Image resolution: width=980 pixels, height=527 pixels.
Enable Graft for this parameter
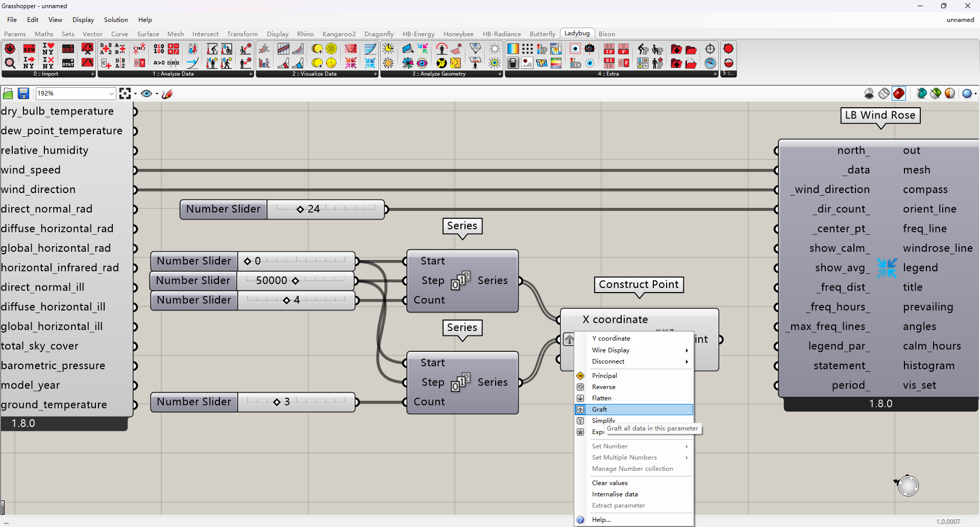click(x=633, y=409)
